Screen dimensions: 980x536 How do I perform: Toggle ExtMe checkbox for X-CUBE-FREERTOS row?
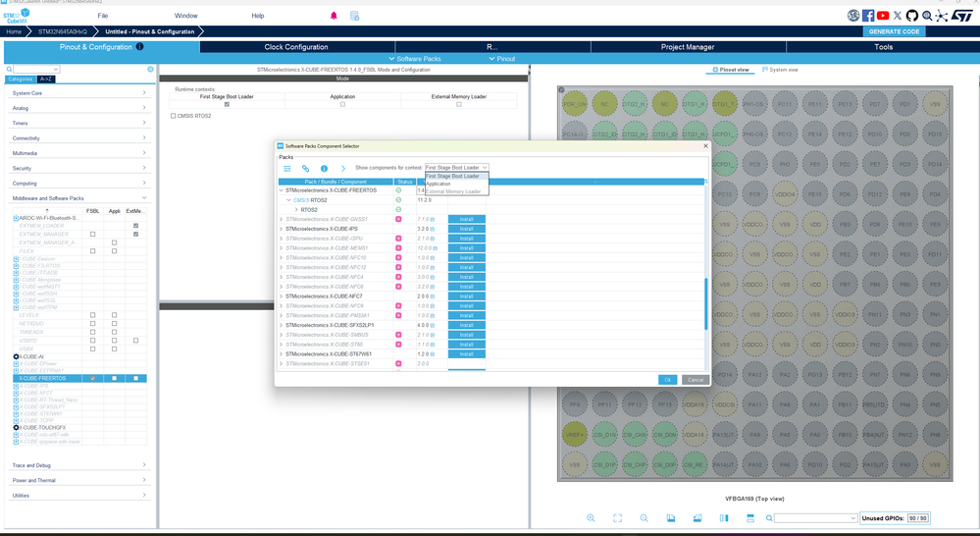[135, 378]
